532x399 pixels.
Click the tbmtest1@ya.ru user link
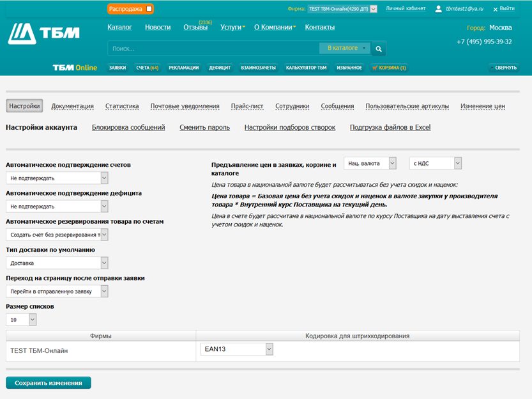(464, 9)
